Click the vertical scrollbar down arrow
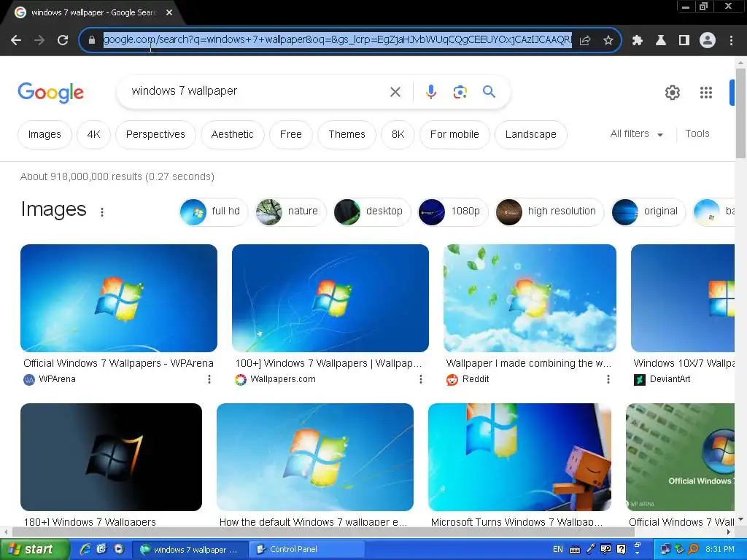 [740, 520]
